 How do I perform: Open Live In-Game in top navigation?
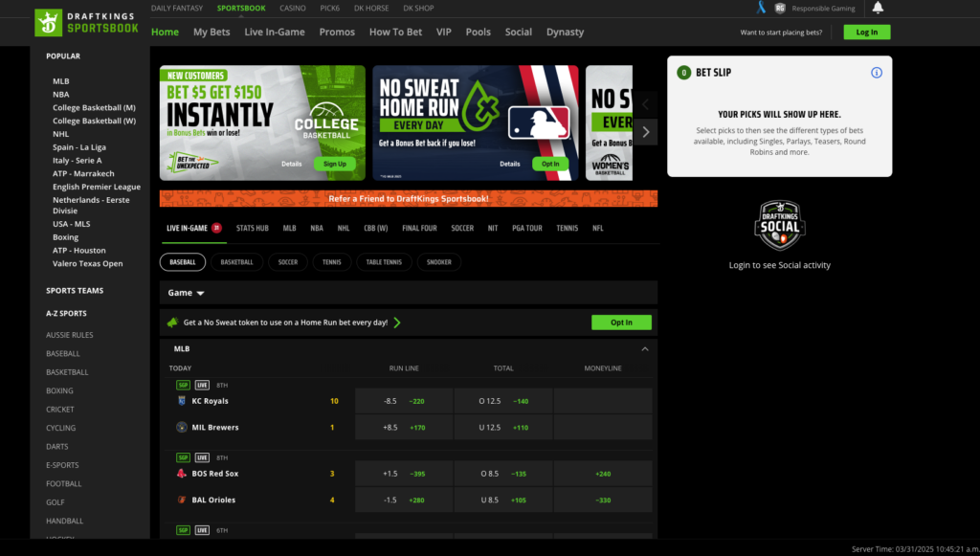pyautogui.click(x=274, y=32)
